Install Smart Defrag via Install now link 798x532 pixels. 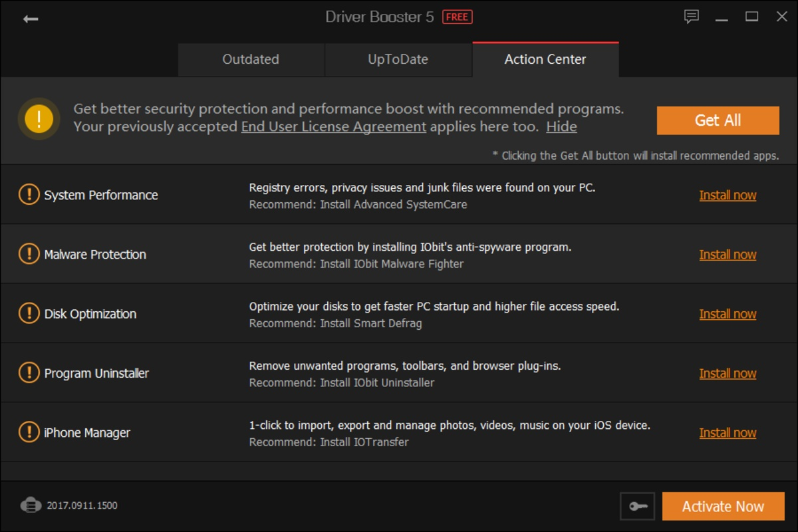(728, 313)
